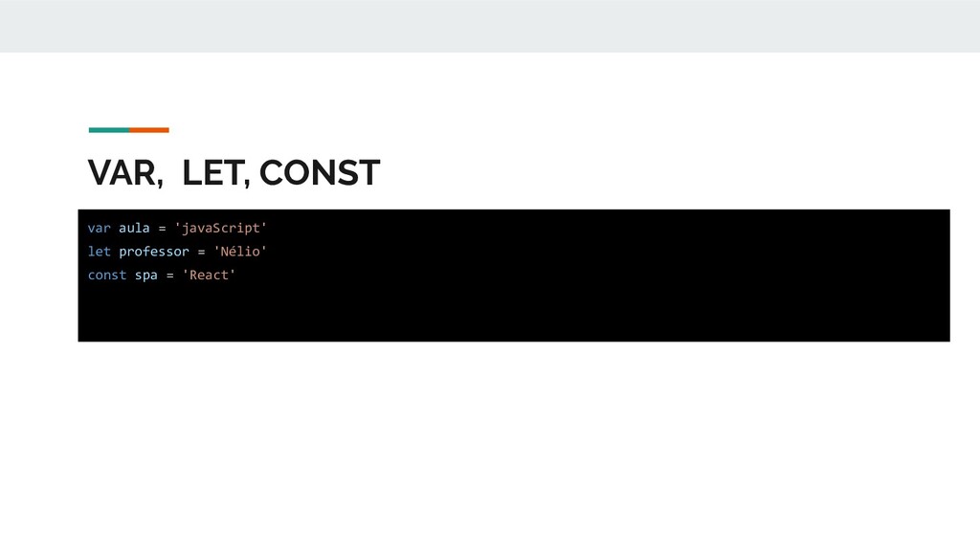Click the word LET in the slide title
Screen dimensions: 980x551
(x=213, y=173)
